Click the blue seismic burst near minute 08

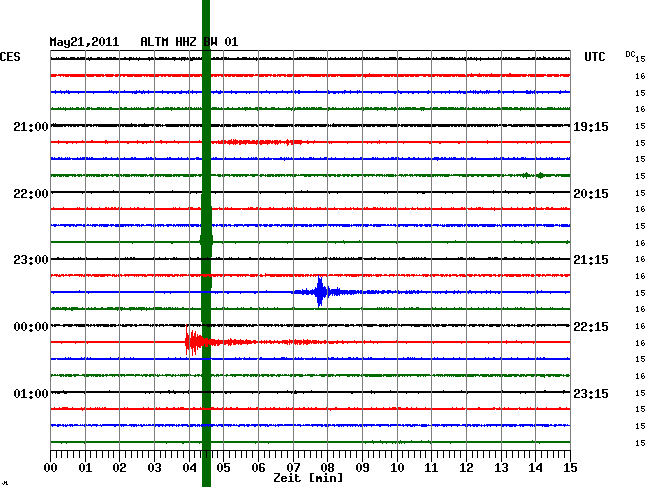point(320,292)
